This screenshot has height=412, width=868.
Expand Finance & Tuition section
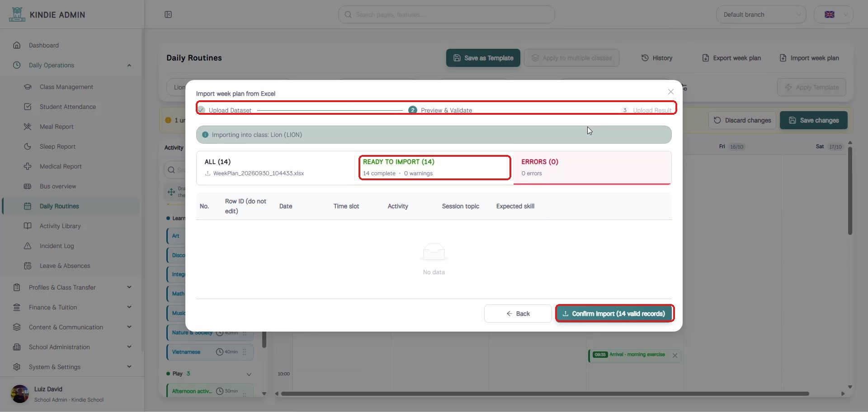[129, 307]
